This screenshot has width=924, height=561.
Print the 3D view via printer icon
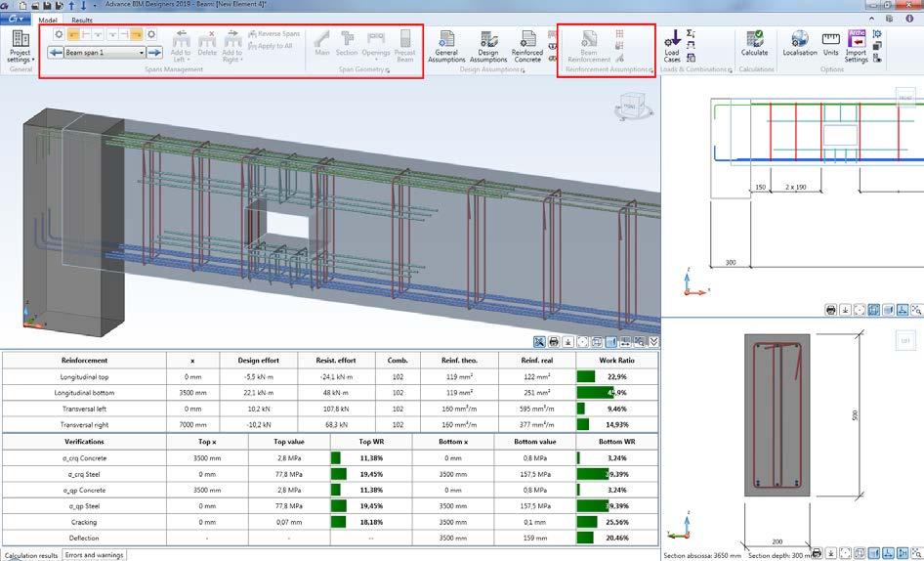click(554, 341)
